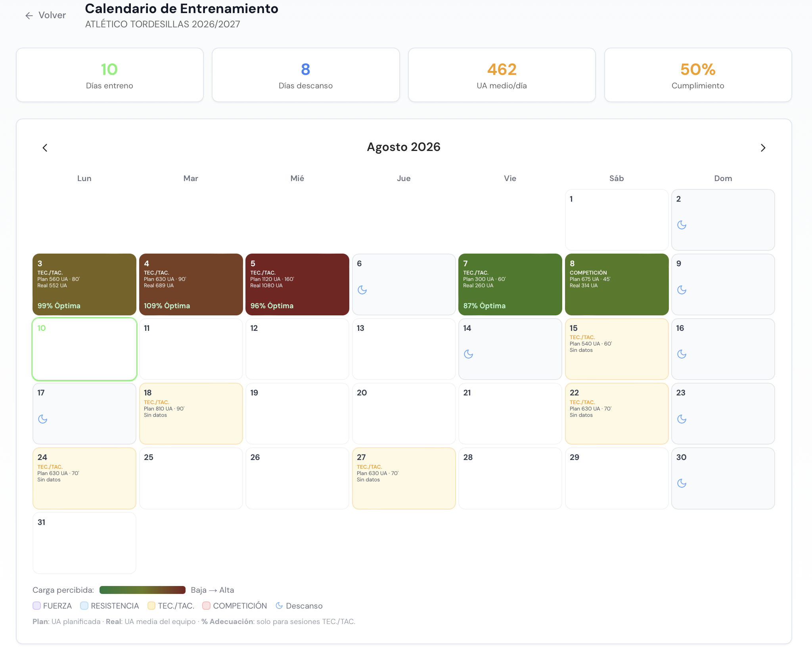
Task: Open day 7 session with 87% Óptima
Action: tap(510, 284)
